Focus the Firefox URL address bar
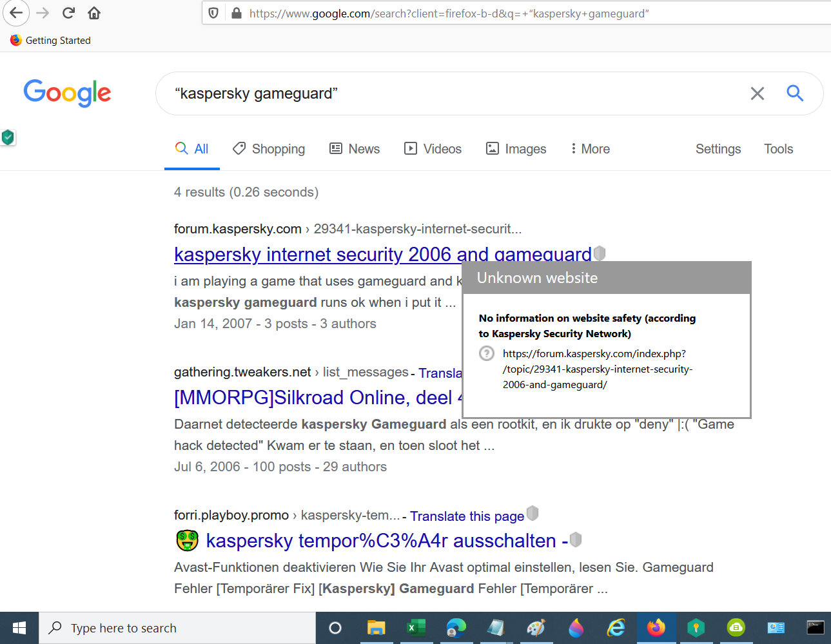The height and width of the screenshot is (644, 831). pos(516,13)
